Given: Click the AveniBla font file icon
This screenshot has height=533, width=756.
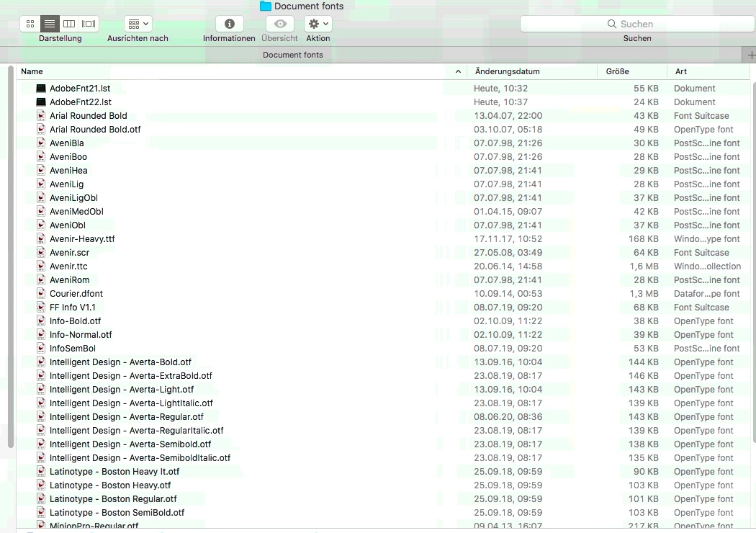Looking at the screenshot, I should click(41, 143).
